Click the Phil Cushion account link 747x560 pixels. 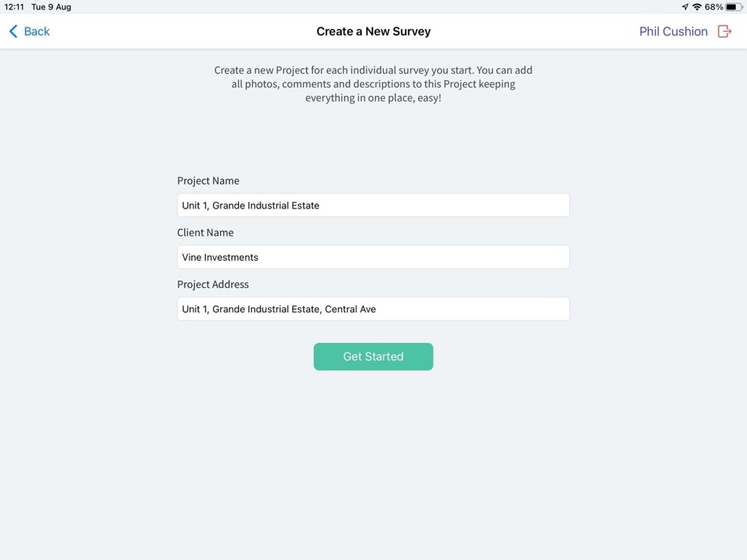(x=673, y=31)
